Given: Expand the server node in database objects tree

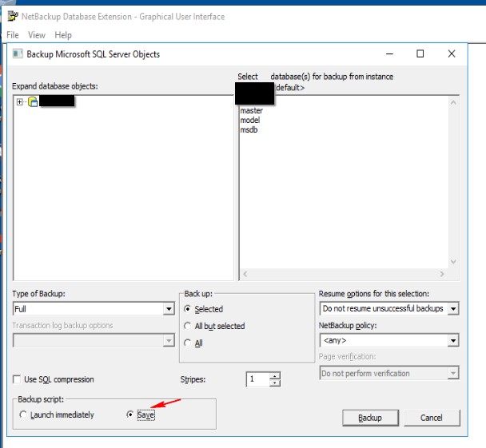Looking at the screenshot, I should tap(20, 101).
